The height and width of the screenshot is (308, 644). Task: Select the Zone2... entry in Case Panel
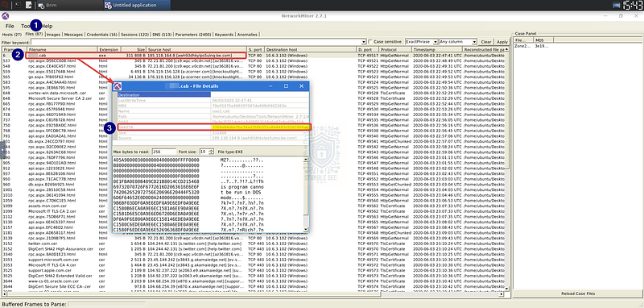point(523,46)
